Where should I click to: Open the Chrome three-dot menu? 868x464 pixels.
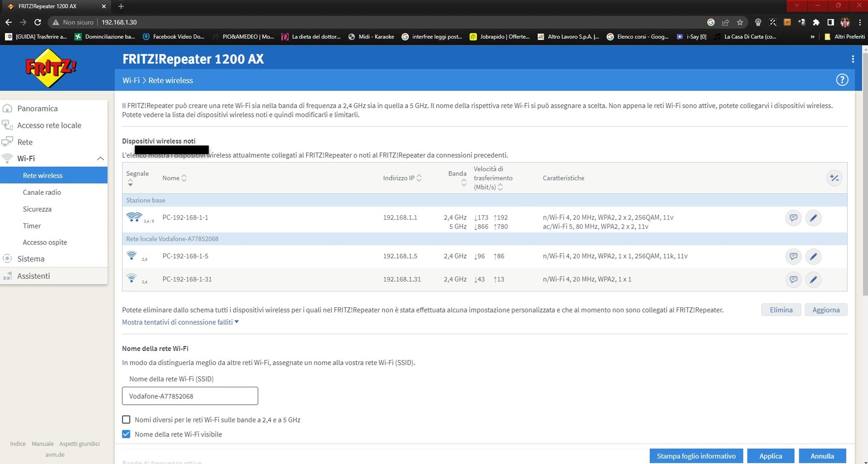point(860,22)
